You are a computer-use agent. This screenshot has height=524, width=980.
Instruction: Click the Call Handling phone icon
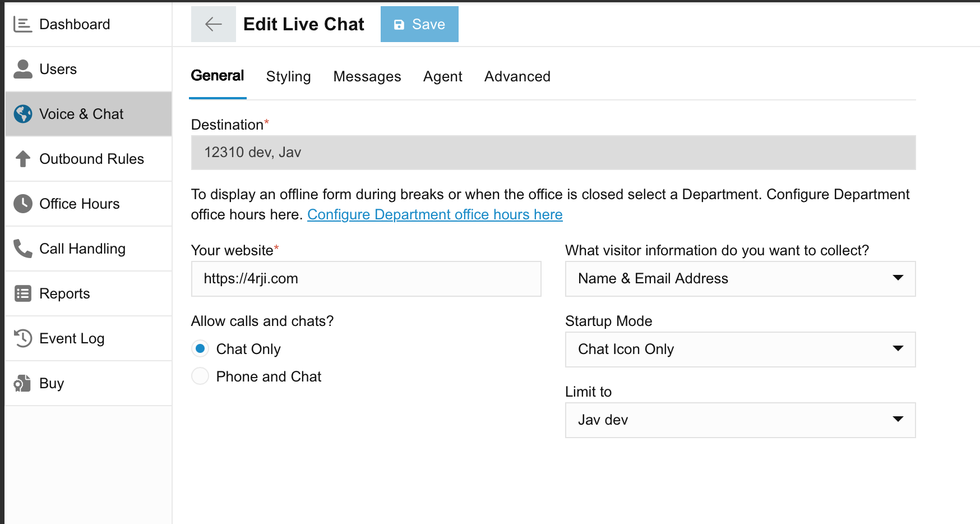22,249
